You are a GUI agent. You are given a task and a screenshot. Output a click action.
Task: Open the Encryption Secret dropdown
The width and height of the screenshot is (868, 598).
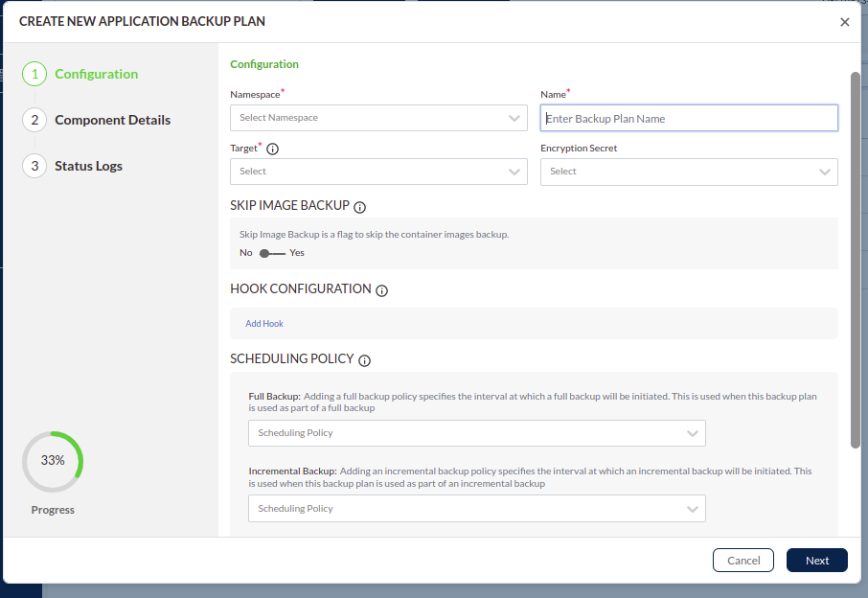coord(689,172)
